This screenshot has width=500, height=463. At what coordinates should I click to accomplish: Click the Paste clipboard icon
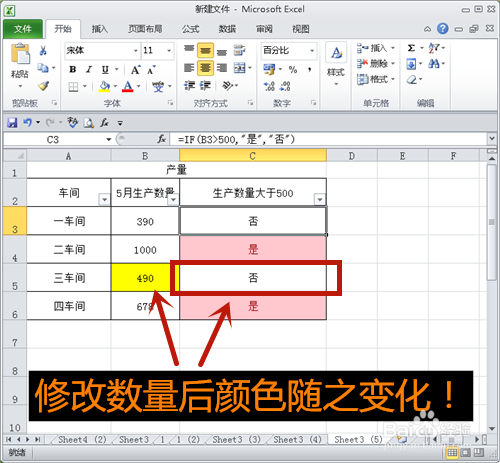pos(20,54)
